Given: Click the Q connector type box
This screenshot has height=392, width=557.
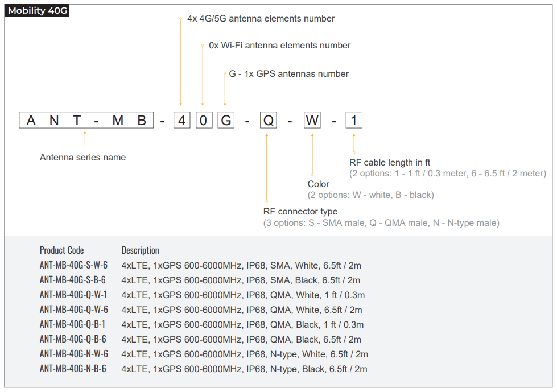Looking at the screenshot, I should 268,121.
